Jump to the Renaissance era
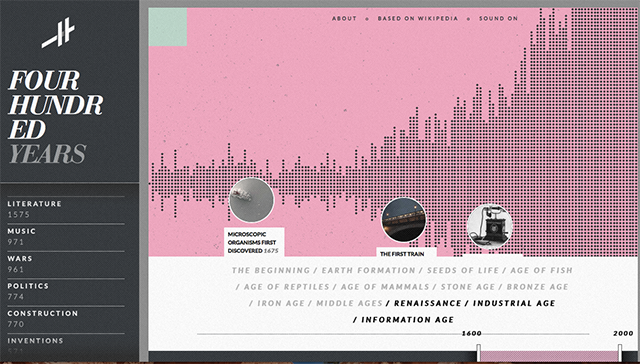Image resolution: width=640 pixels, height=364 pixels. [427, 303]
